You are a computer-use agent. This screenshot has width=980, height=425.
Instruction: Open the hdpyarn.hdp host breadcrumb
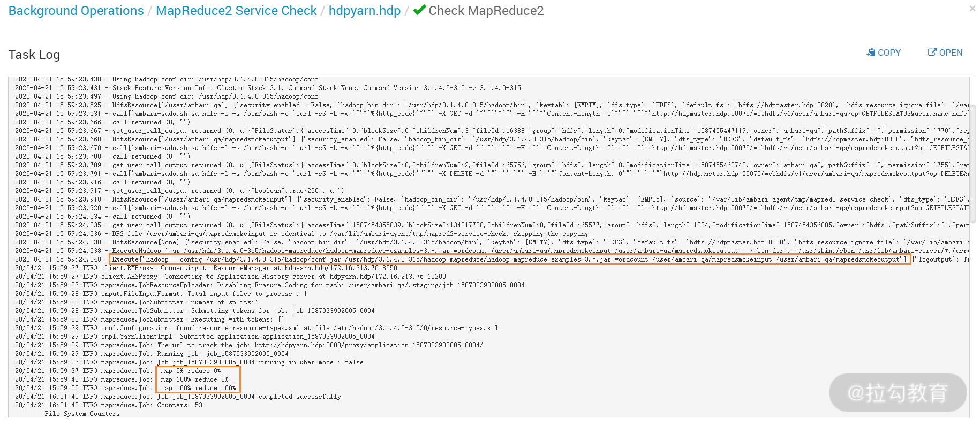click(365, 11)
